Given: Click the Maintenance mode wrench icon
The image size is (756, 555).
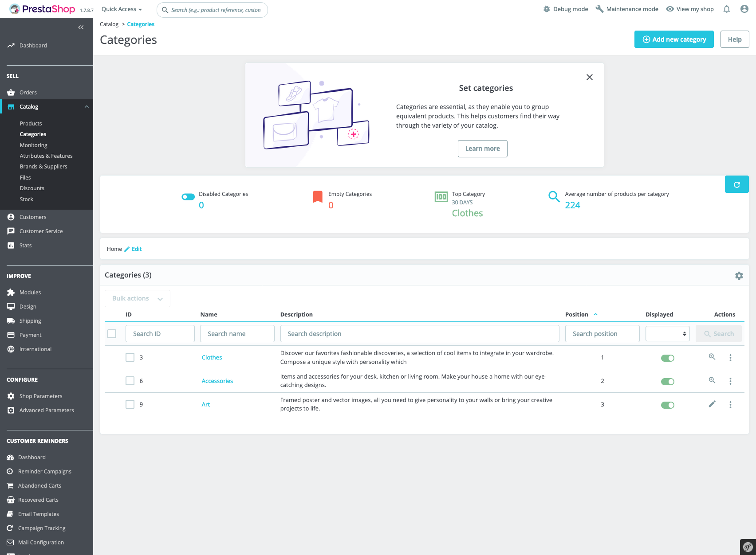Looking at the screenshot, I should pyautogui.click(x=599, y=9).
